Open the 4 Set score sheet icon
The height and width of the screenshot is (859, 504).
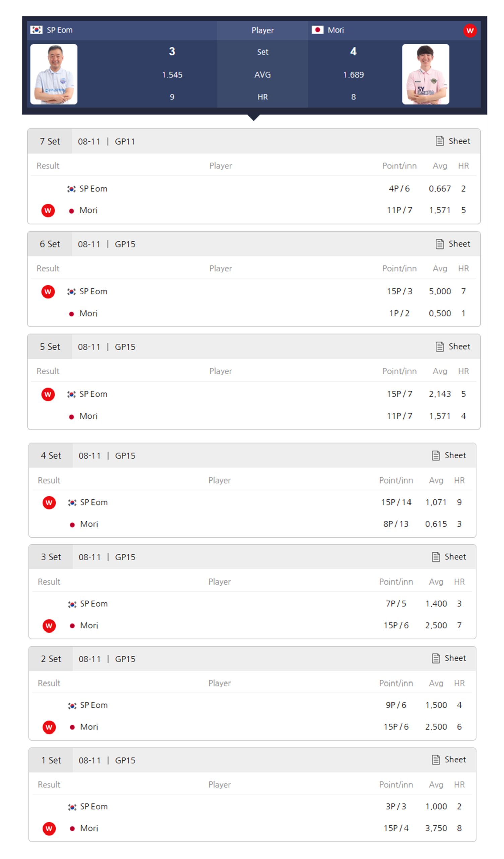coord(436,455)
